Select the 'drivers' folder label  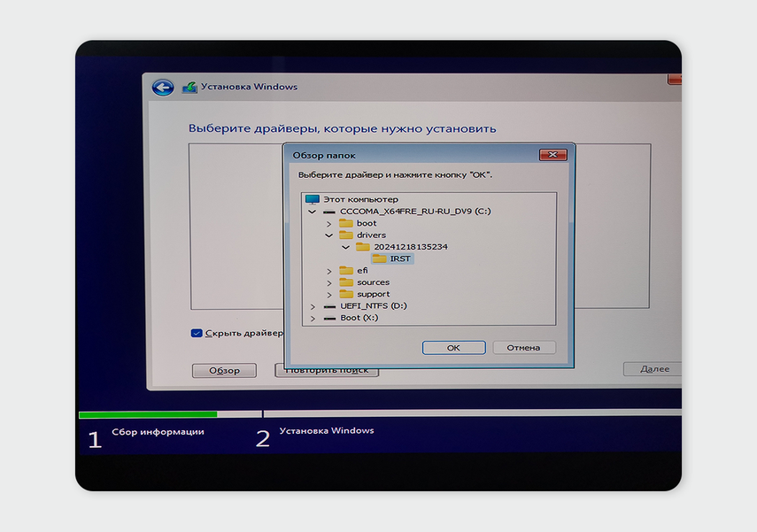pyautogui.click(x=371, y=235)
